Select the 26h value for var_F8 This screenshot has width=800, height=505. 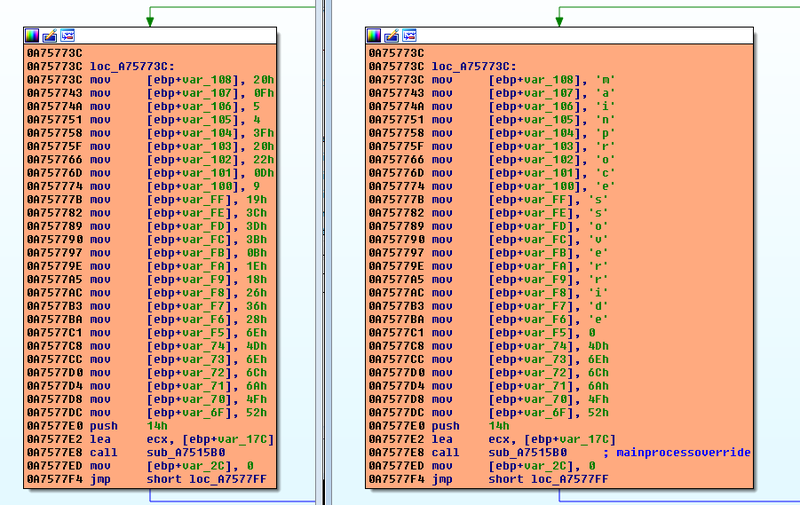click(x=257, y=293)
